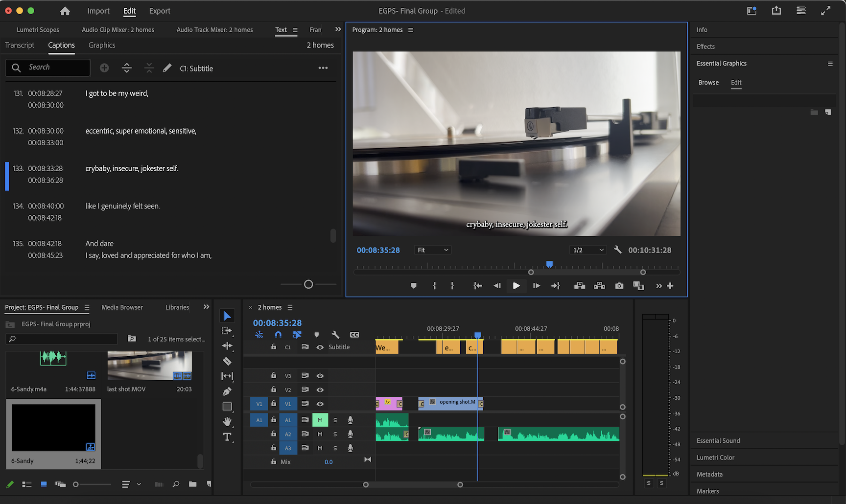Click the Split caption icon
Viewport: 846px width, 504px height.
[x=127, y=68]
